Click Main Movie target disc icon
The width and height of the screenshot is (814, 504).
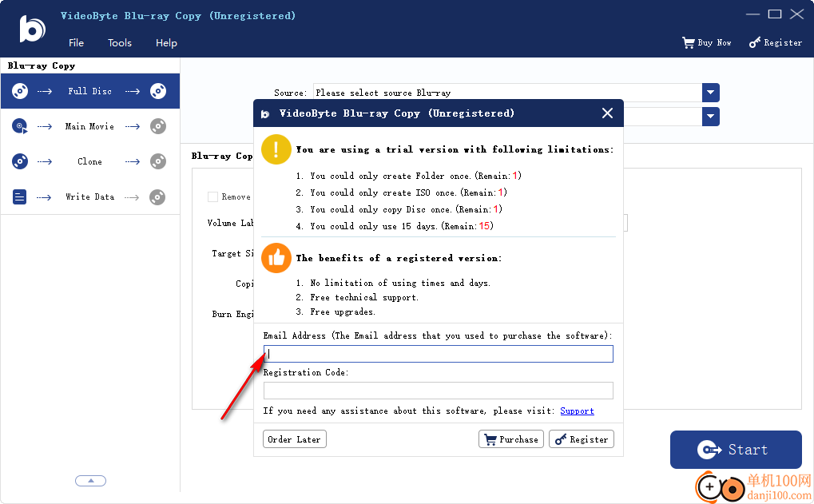click(x=158, y=127)
